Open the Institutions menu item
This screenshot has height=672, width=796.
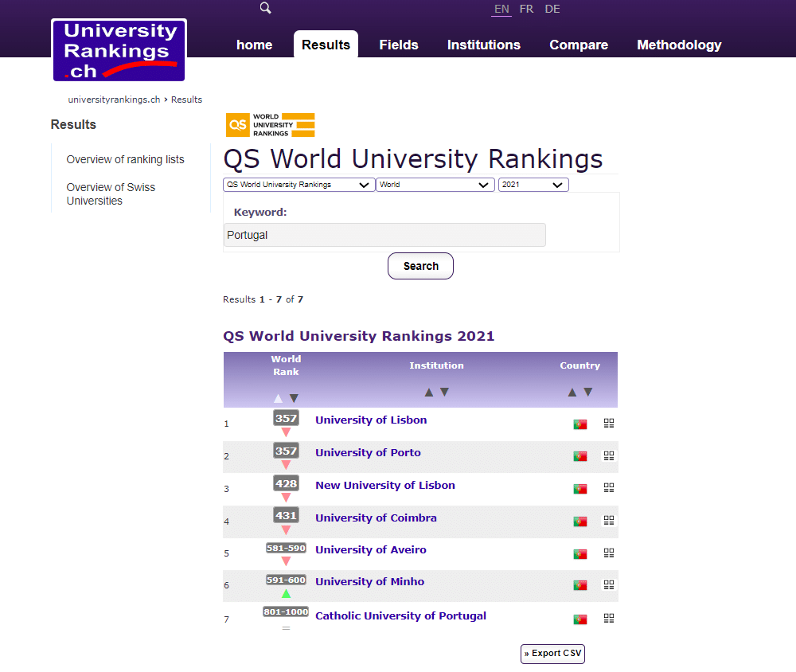point(484,45)
